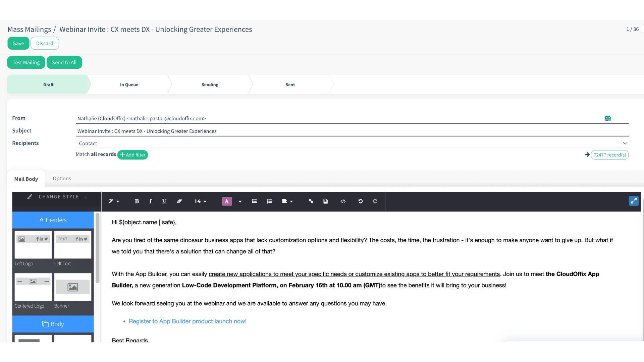The image size is (644, 362).
Task: Insert an unordered bullet list
Action: [x=254, y=201]
